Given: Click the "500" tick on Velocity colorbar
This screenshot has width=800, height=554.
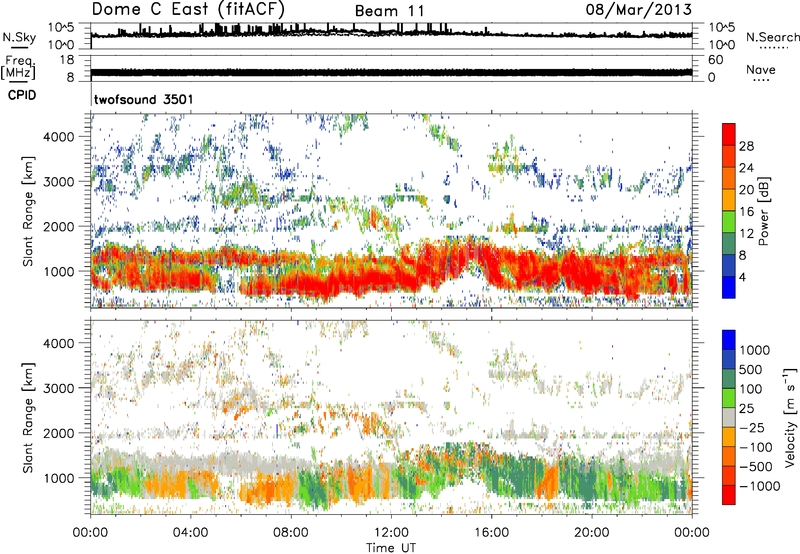Looking at the screenshot, I should click(x=751, y=369).
